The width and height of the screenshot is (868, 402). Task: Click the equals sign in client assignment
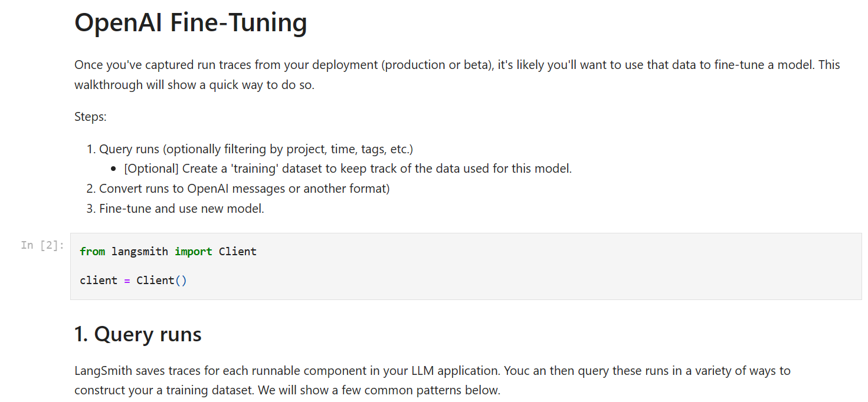[126, 281]
